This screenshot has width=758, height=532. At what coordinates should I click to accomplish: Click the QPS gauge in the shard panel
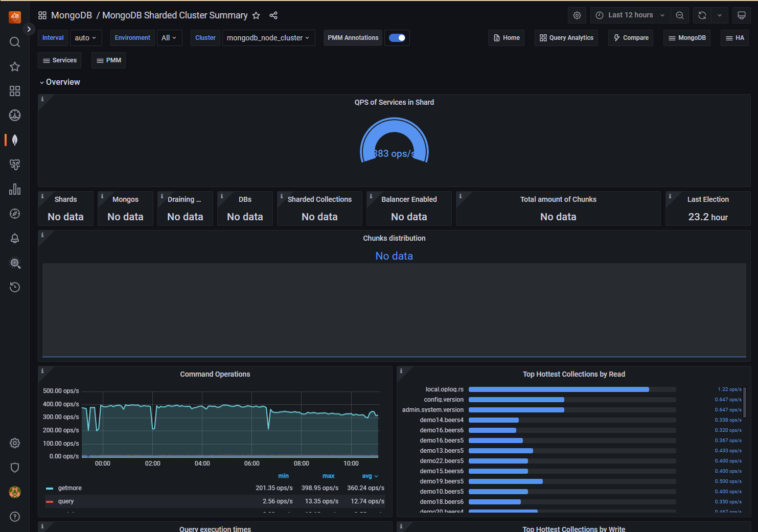coord(394,141)
